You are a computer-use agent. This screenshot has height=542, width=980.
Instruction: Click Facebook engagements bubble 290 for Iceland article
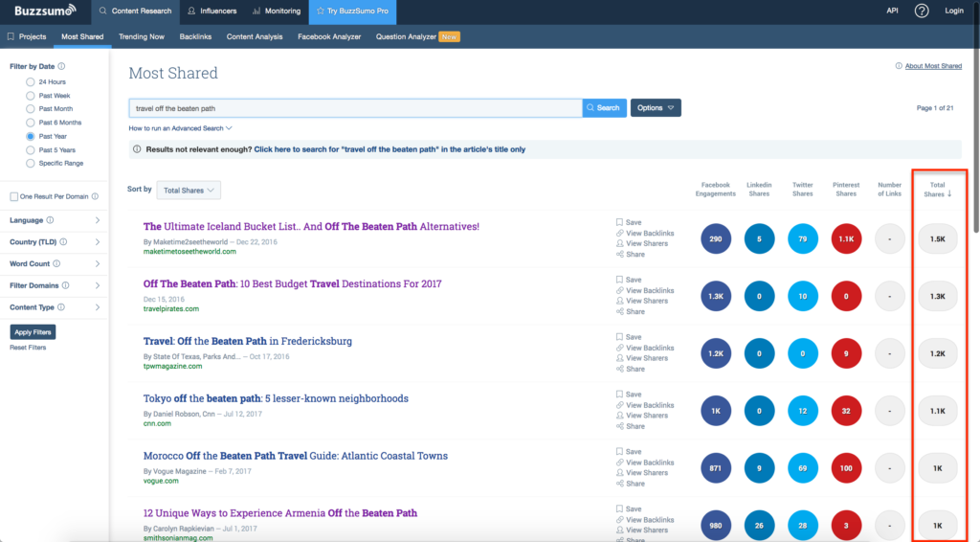click(716, 238)
